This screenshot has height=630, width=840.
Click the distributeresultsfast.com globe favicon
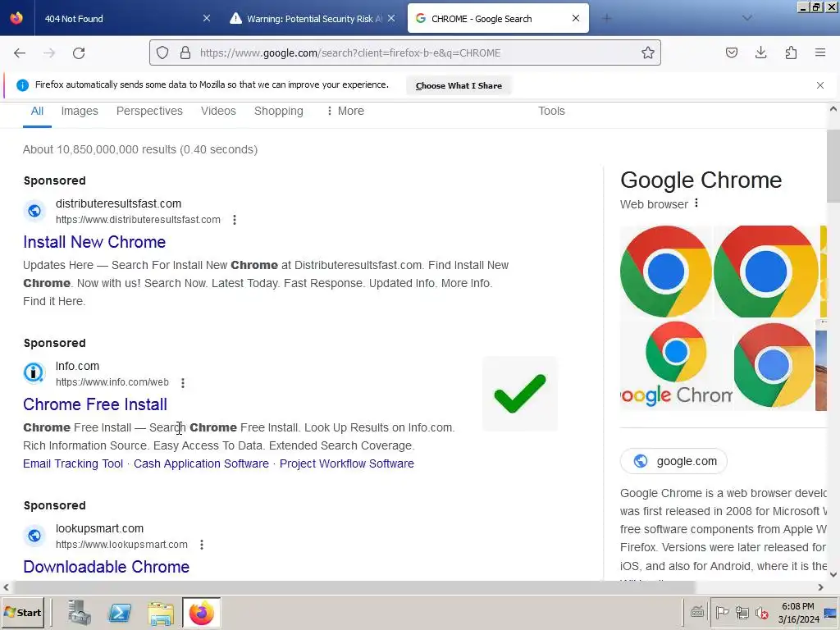tap(34, 211)
